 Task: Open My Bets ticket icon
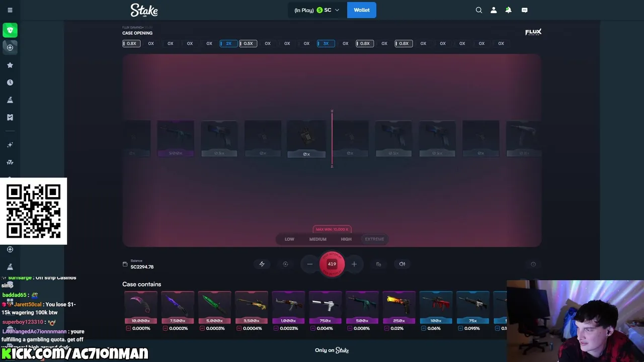click(10, 117)
